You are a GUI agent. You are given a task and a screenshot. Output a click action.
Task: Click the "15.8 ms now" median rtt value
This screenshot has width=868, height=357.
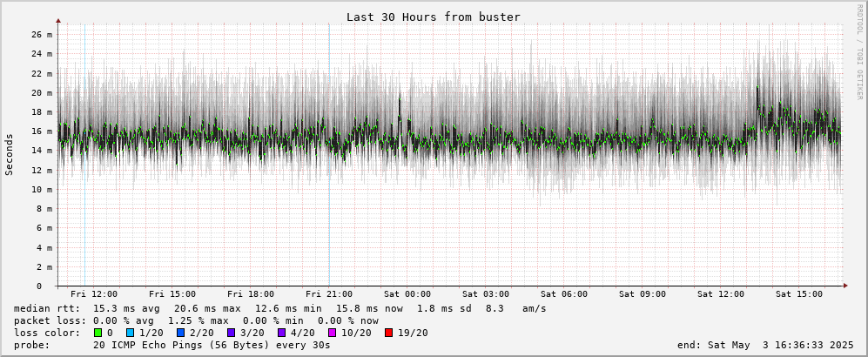click(369, 308)
